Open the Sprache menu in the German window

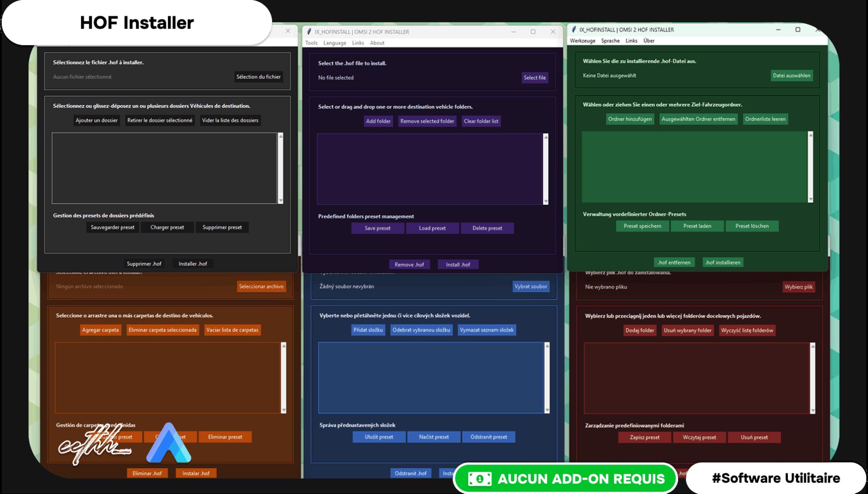point(610,41)
